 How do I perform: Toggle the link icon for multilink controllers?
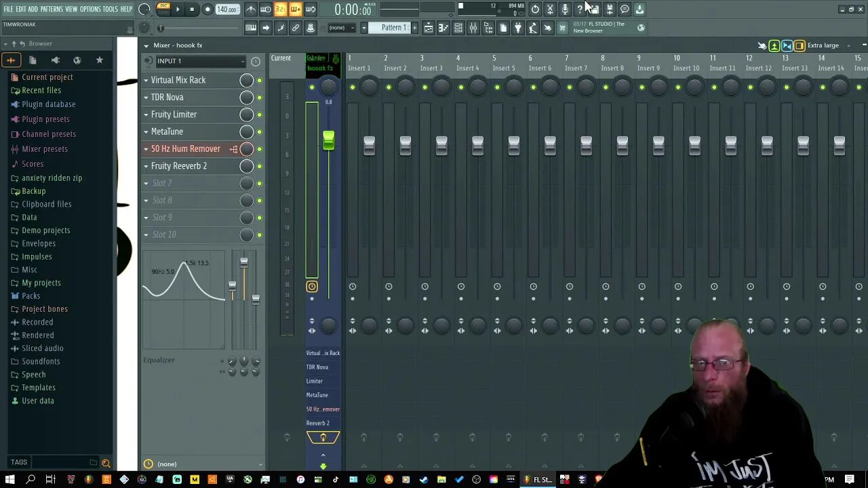point(296,28)
